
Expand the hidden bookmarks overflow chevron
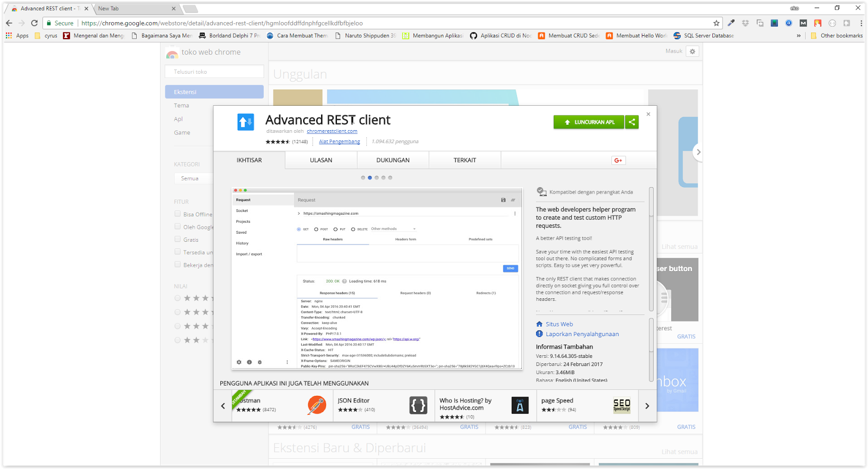[x=799, y=36]
